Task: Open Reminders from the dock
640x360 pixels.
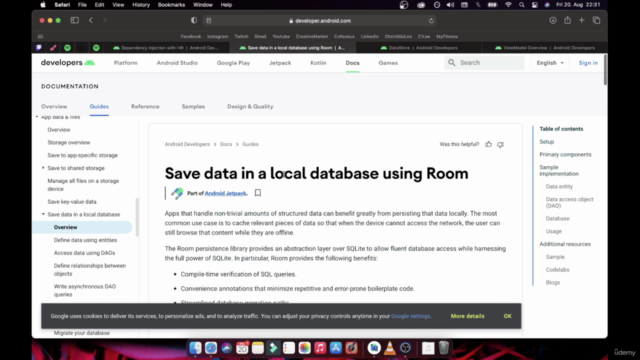Action: (289, 348)
